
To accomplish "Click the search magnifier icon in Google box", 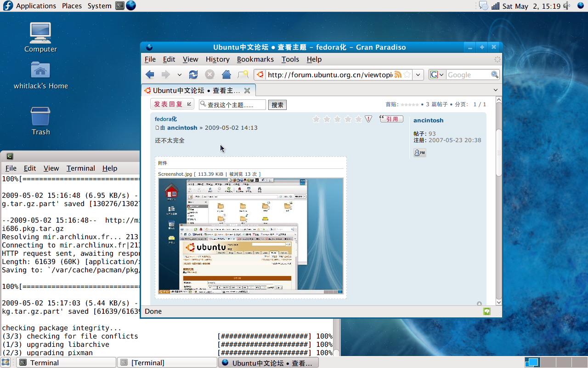I will [x=495, y=75].
